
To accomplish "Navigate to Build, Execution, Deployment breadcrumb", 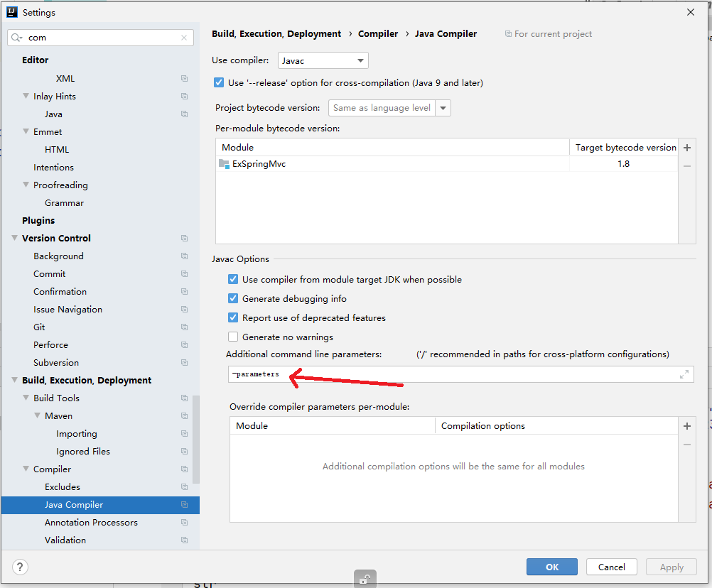I will 276,34.
